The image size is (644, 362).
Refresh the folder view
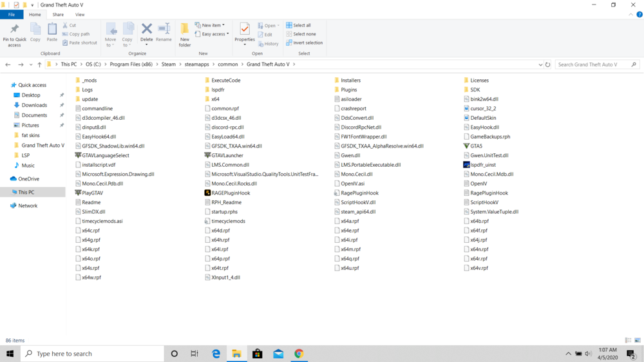coord(547,64)
